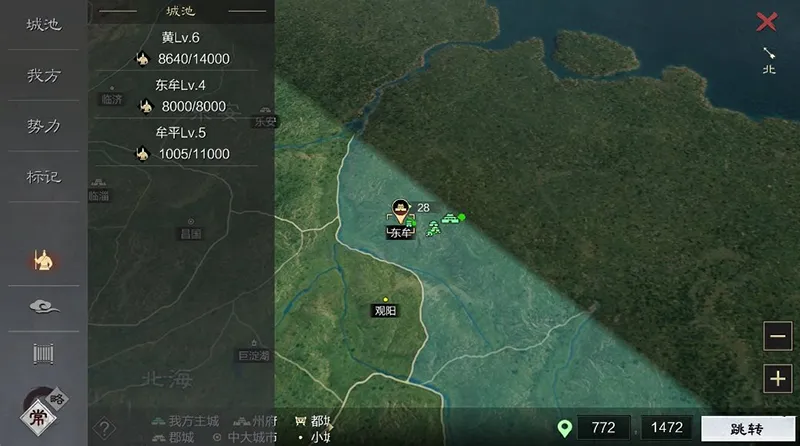Image resolution: width=800 pixels, height=446 pixels.
Task: Open the 城池 tab
Action: tap(43, 24)
